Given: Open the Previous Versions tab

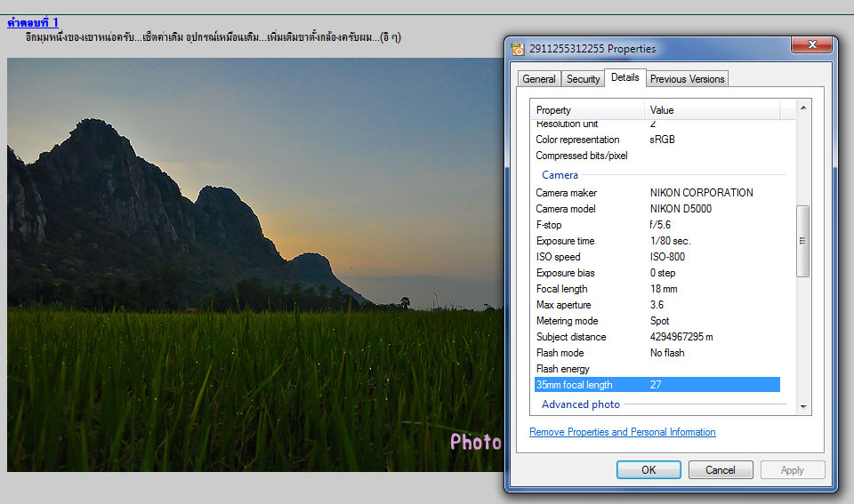Looking at the screenshot, I should coord(687,79).
